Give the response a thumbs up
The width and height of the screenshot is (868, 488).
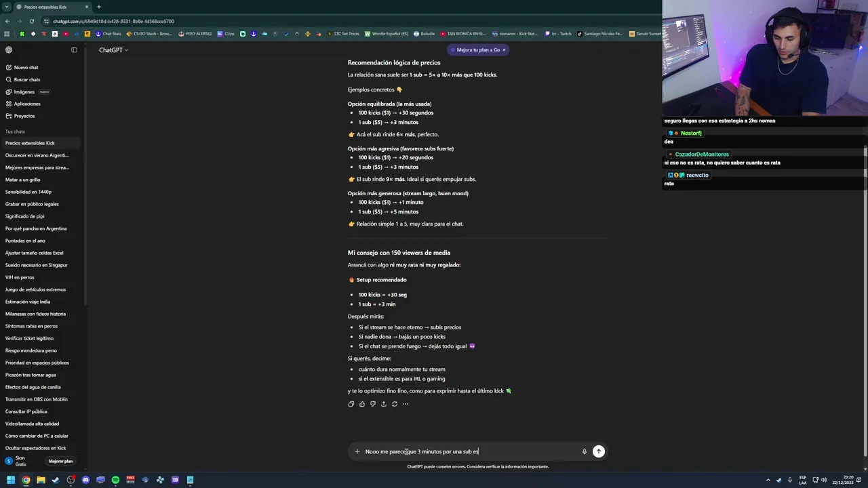(x=361, y=404)
